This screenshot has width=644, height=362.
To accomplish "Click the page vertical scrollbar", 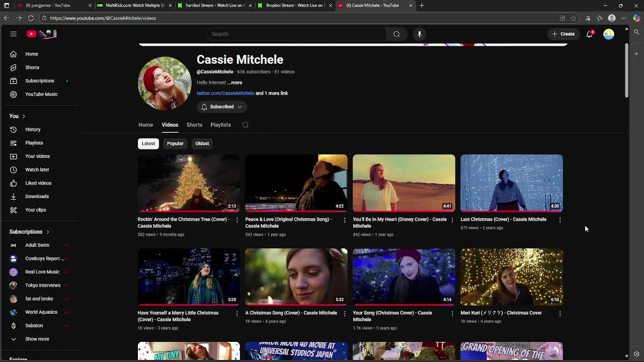I will 626,70.
